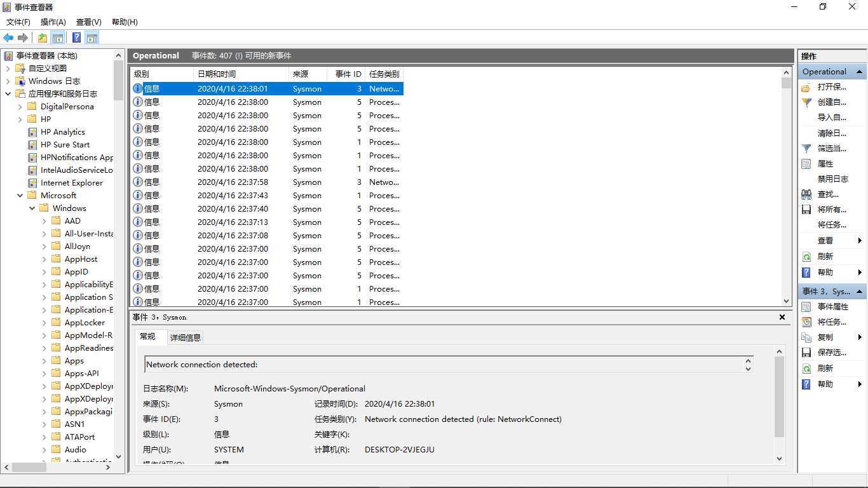Click Clear Log action

point(832,133)
